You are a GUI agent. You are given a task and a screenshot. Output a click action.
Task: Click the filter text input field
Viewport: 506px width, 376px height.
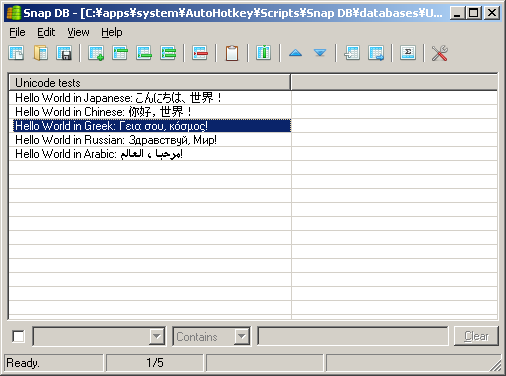click(353, 336)
